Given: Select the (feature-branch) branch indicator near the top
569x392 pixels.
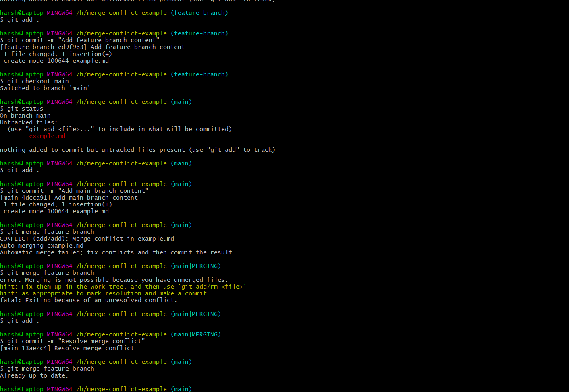Looking at the screenshot, I should click(x=199, y=12).
